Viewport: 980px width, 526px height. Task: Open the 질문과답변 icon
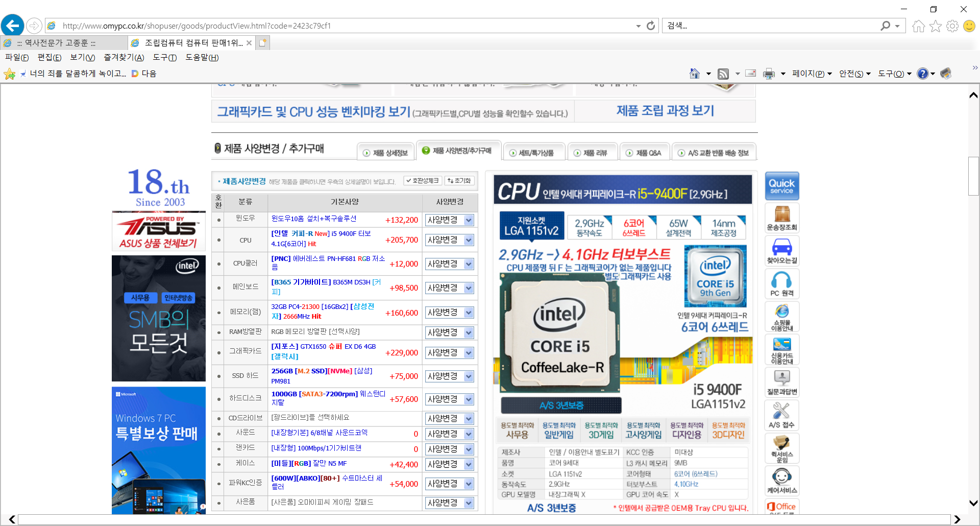782,382
